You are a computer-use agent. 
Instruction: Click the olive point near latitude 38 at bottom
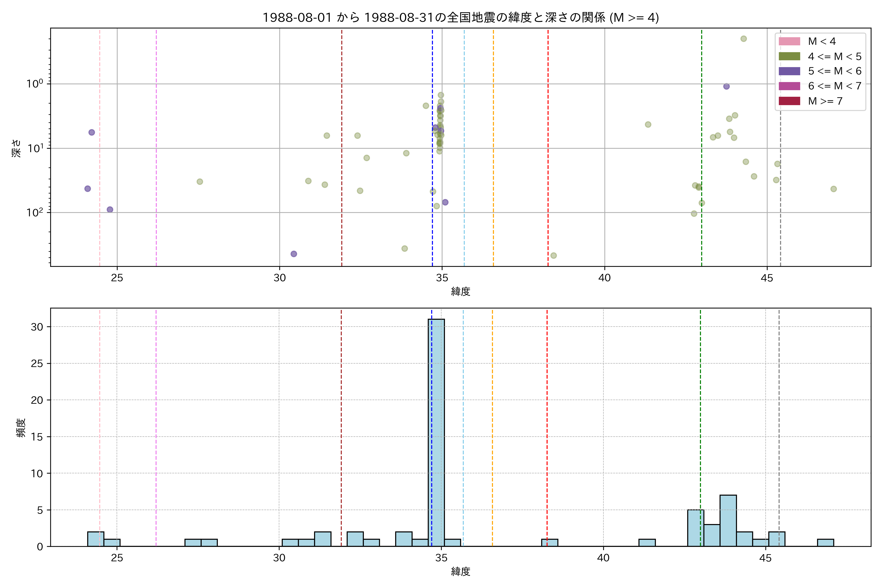tap(553, 255)
